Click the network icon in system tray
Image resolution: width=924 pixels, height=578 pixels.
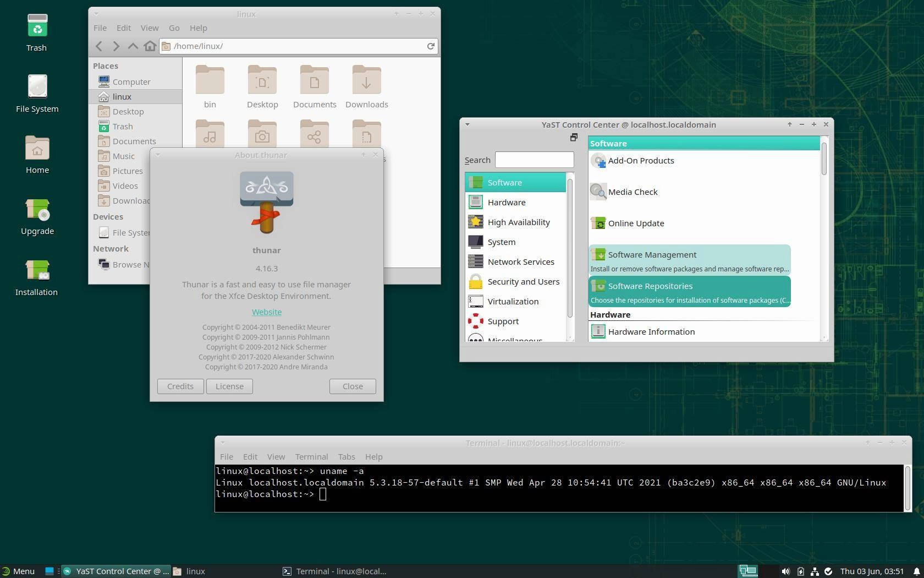click(x=815, y=571)
